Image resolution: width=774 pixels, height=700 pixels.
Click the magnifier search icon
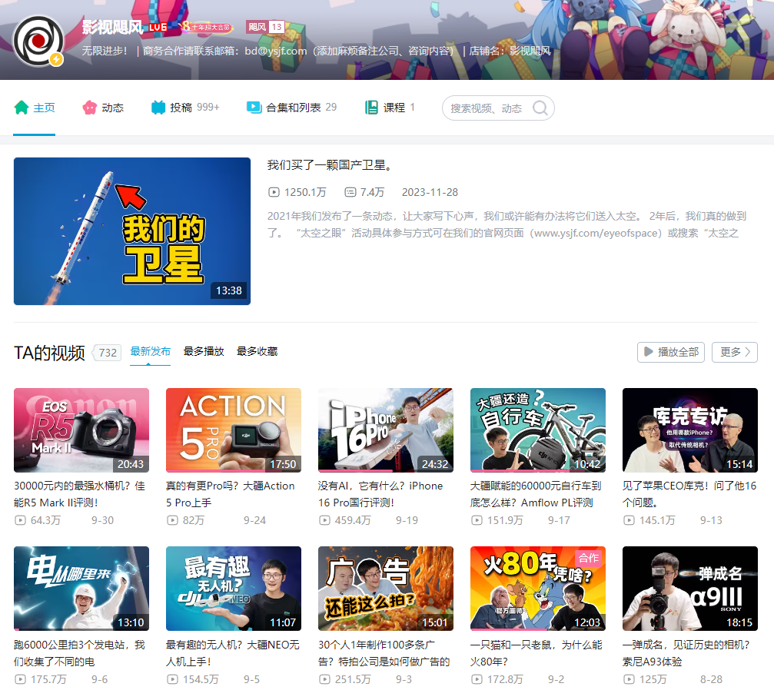click(x=540, y=108)
